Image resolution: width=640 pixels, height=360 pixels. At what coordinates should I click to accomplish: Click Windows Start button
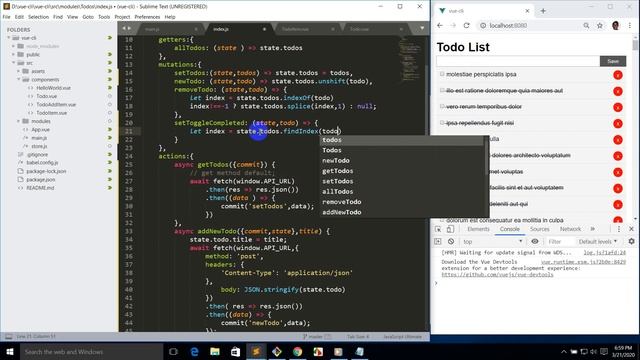(x=10, y=351)
